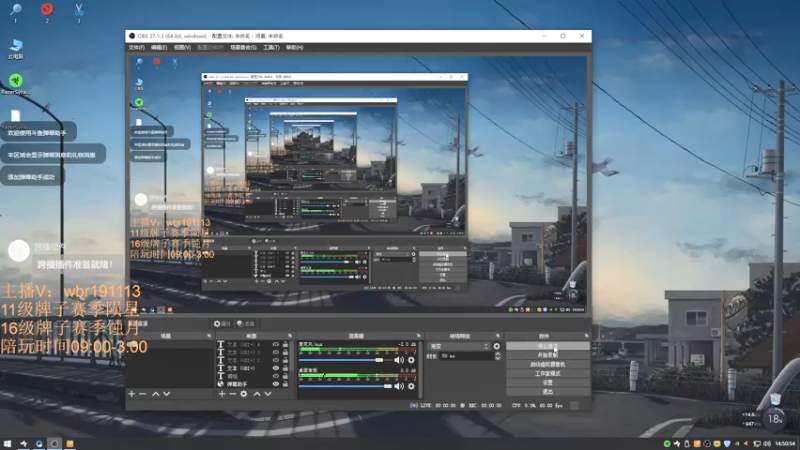Toggle visibility of 文本 (GDI+) 3 source
This screenshot has width=800, height=450.
click(276, 352)
